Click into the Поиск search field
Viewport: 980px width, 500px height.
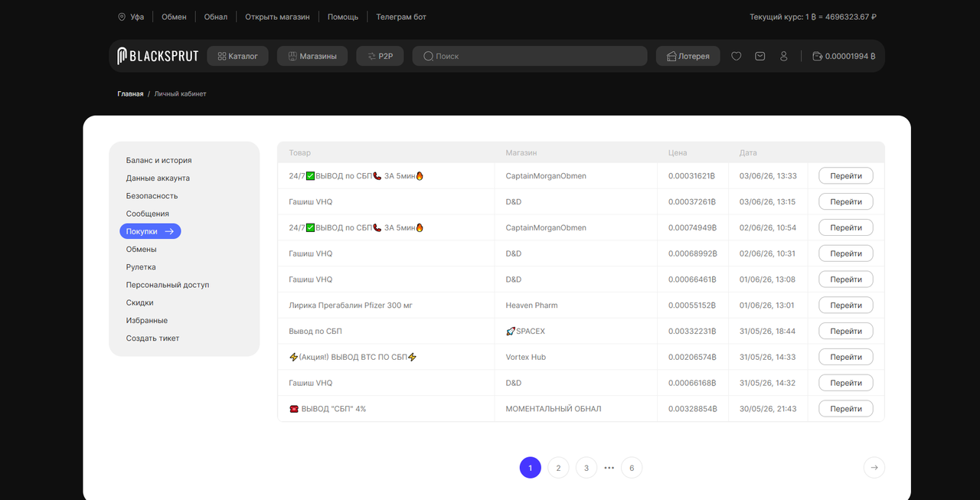coord(530,56)
